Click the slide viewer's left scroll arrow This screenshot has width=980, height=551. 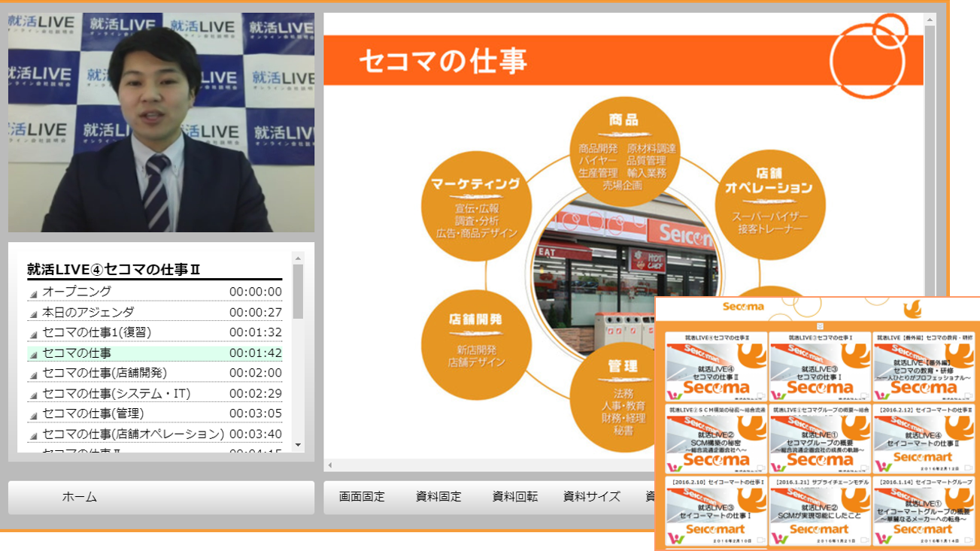(x=329, y=465)
